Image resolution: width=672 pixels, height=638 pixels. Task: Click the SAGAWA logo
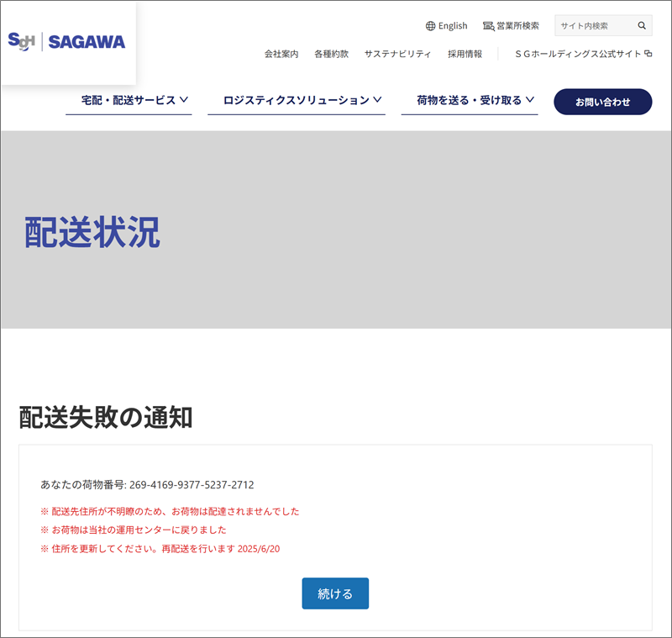click(66, 41)
